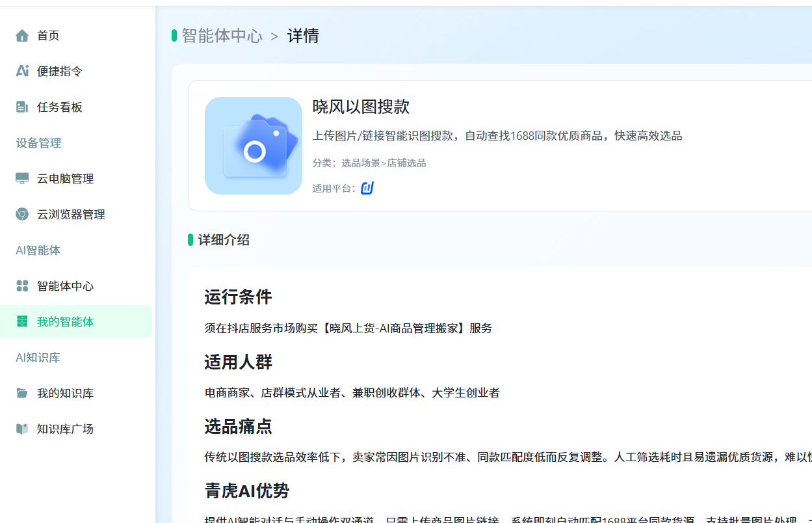Screen dimensions: 812x523
Task: Open 知识库广场 in the sidebar
Action: coord(76,429)
